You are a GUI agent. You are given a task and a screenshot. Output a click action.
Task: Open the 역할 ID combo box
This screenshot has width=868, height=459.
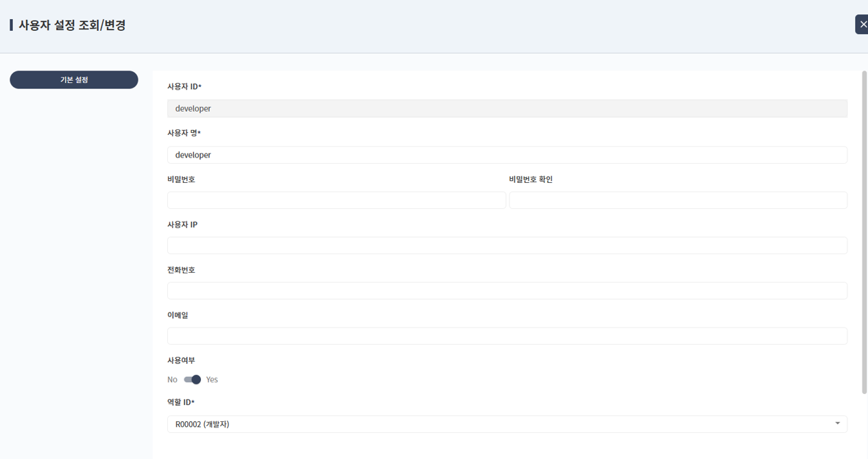(507, 424)
